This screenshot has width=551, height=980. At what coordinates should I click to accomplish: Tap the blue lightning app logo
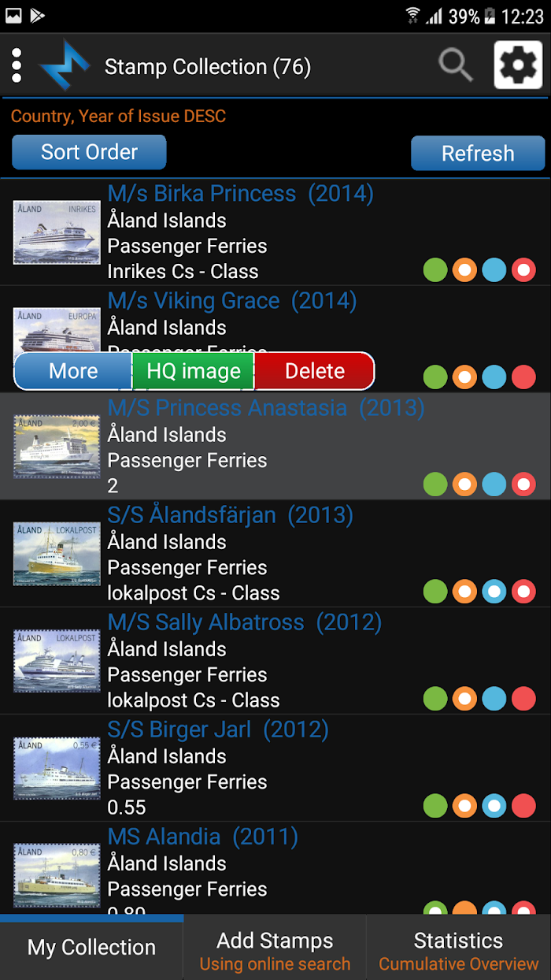(x=65, y=66)
